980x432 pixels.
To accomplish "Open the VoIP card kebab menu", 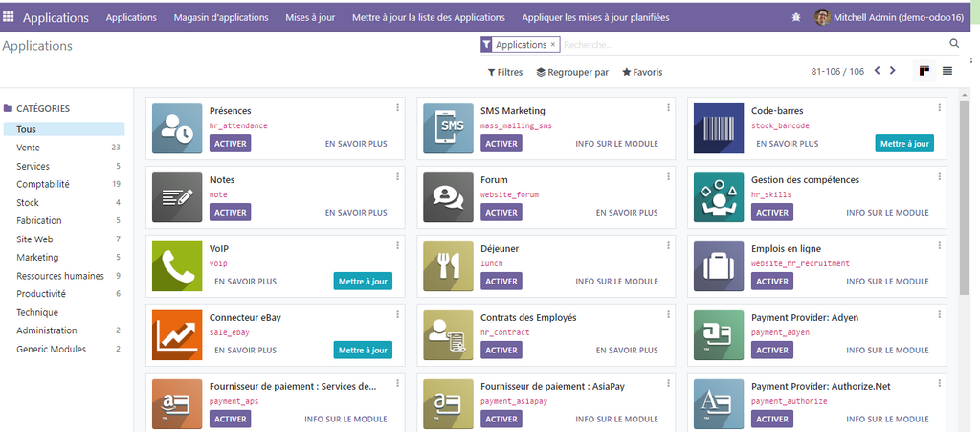I will (x=397, y=245).
